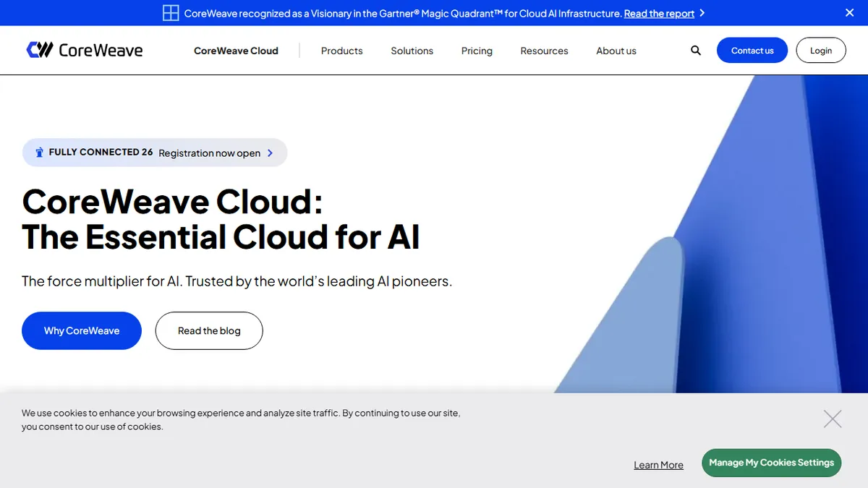Screen dimensions: 868x488
Task: Select CoreWeave Cloud in the navigation
Action: 237,51
